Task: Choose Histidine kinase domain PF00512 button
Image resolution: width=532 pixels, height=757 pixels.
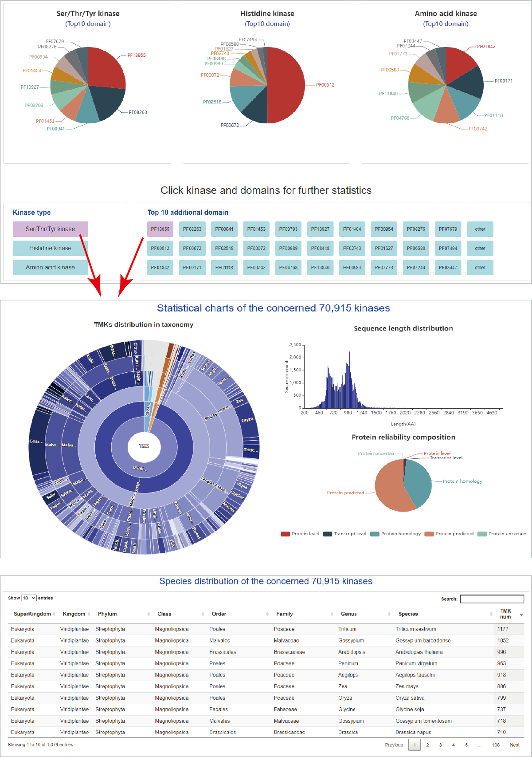Action: coord(160,248)
